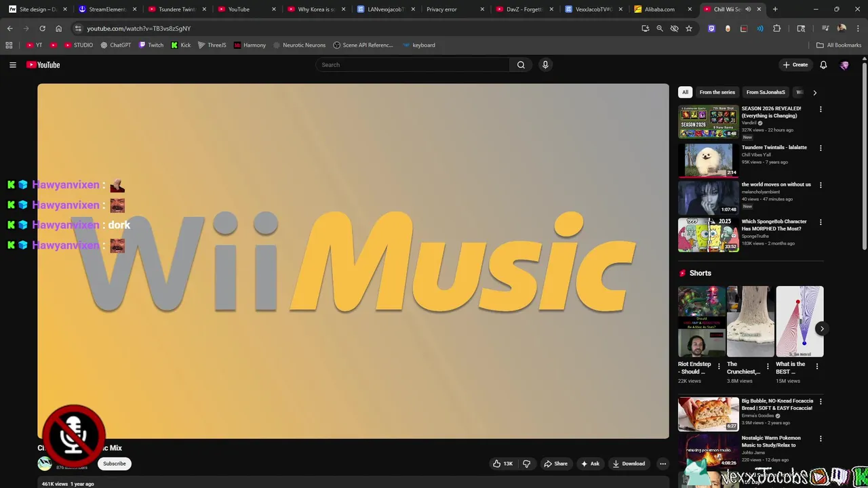
Task: Click the YouTube logo home link
Action: coord(43,65)
